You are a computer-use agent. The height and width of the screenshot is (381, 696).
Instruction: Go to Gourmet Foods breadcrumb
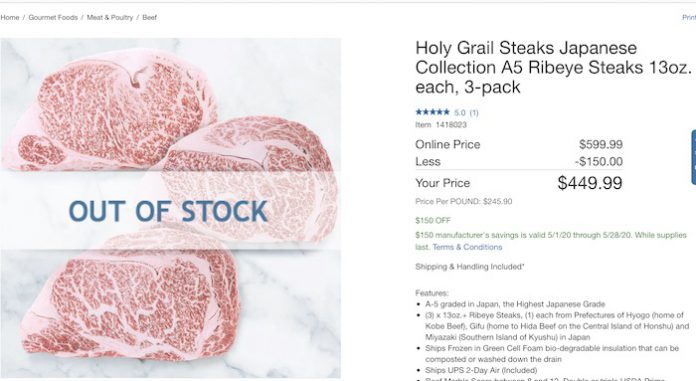(53, 17)
